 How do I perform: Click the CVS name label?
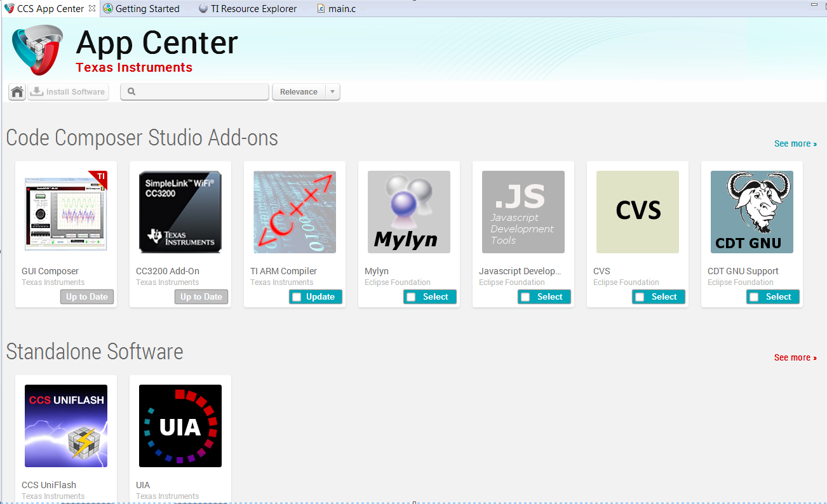[602, 271]
